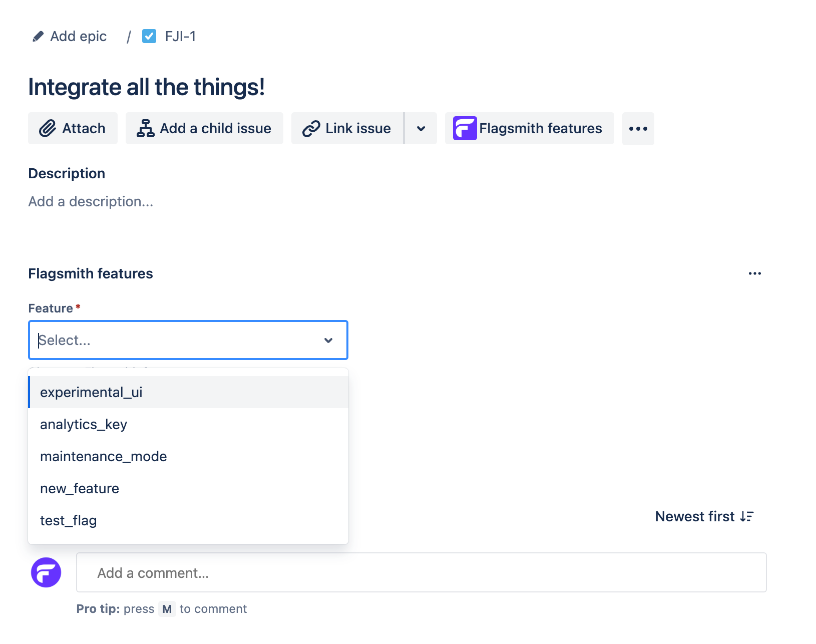
Task: Click the FJI-1 issue type icon
Action: pyautogui.click(x=149, y=36)
